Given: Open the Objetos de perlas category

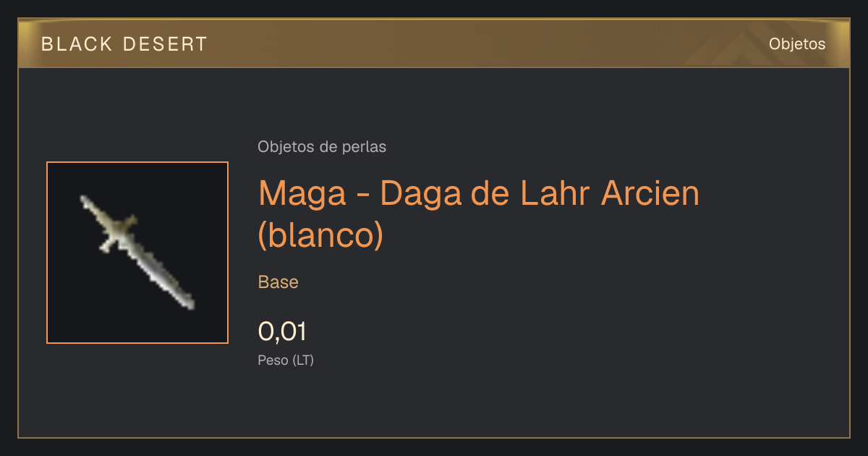Looking at the screenshot, I should point(322,147).
